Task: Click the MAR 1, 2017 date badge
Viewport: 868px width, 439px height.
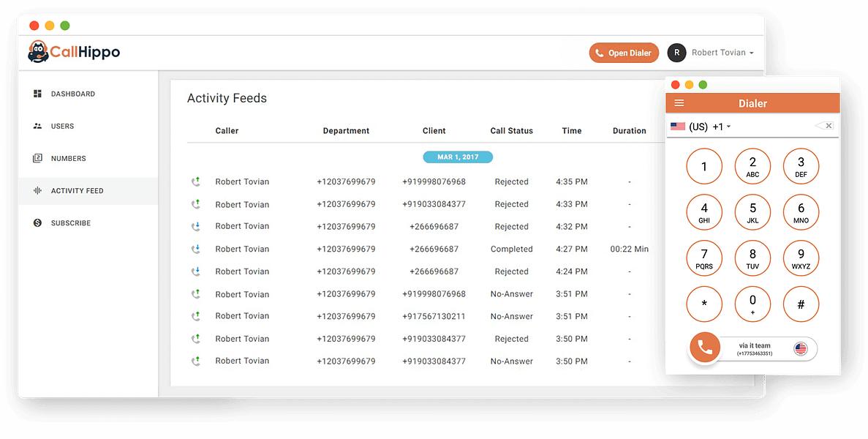Action: (x=458, y=157)
